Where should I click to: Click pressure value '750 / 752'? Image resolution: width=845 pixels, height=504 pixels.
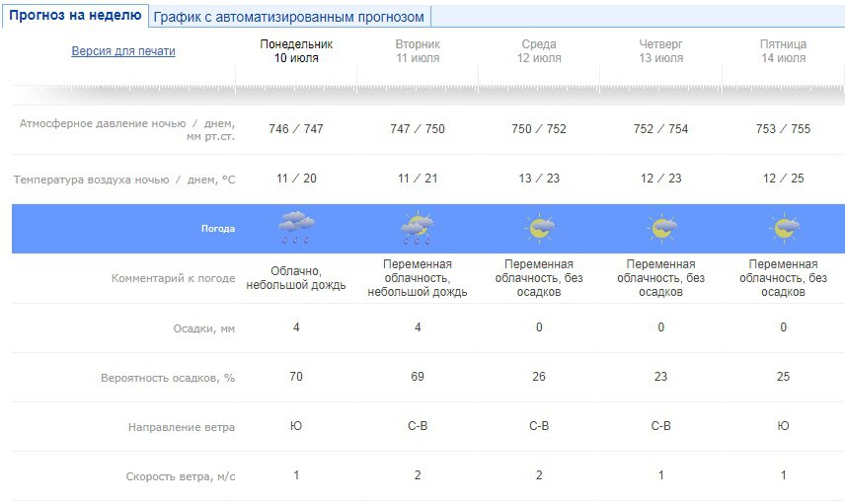(x=539, y=129)
